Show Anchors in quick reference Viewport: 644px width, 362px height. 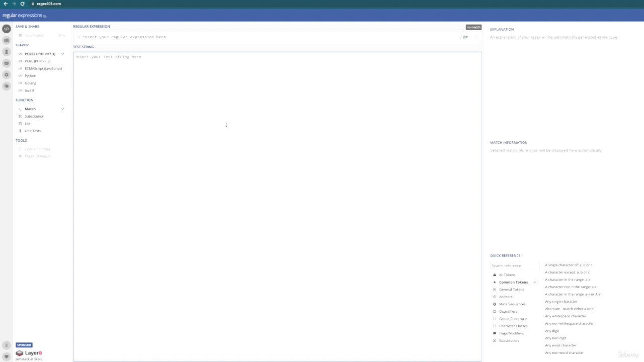click(506, 297)
